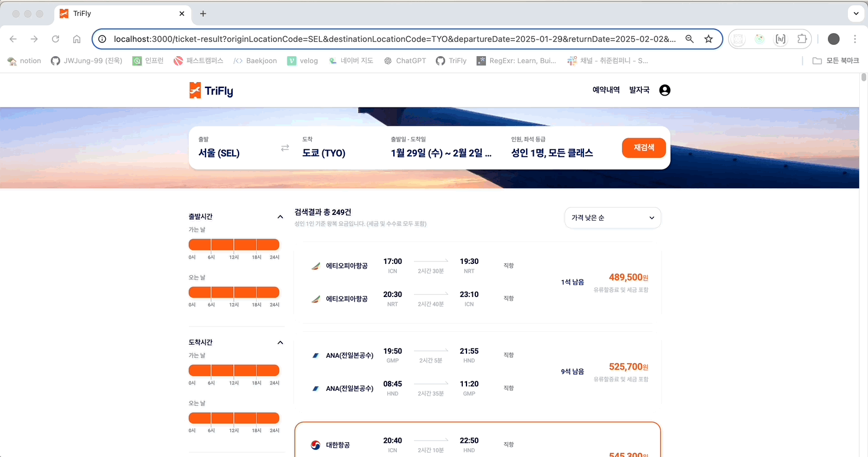The height and width of the screenshot is (457, 868).
Task: Open JWJung-99 GitHub bookmark
Action: click(x=86, y=61)
